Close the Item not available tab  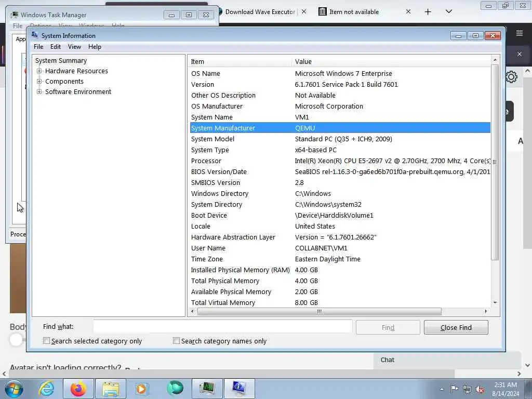pyautogui.click(x=408, y=11)
